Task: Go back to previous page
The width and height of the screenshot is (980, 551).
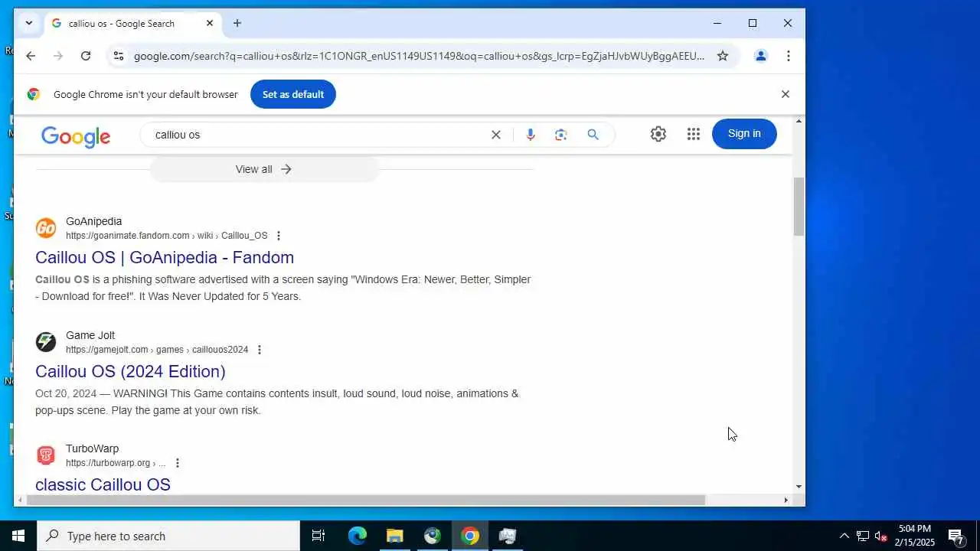Action: pos(31,56)
